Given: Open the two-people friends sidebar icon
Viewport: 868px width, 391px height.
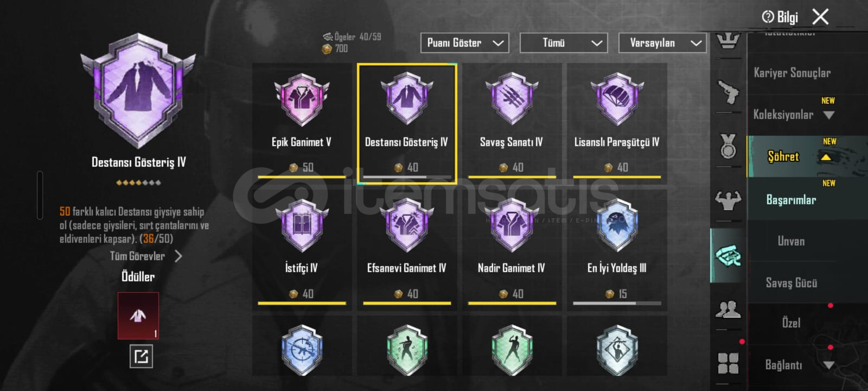Looking at the screenshot, I should (x=728, y=310).
